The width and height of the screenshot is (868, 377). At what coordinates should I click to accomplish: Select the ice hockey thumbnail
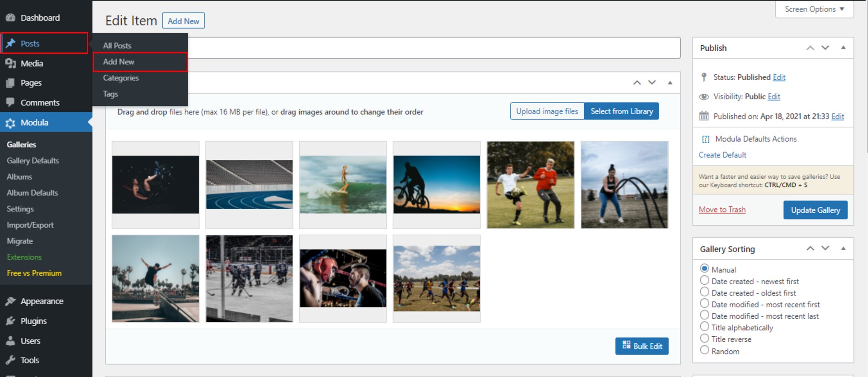click(250, 278)
